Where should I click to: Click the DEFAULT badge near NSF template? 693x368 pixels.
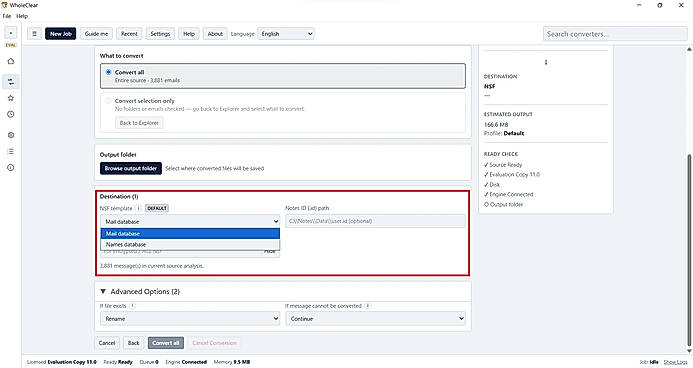tap(157, 208)
